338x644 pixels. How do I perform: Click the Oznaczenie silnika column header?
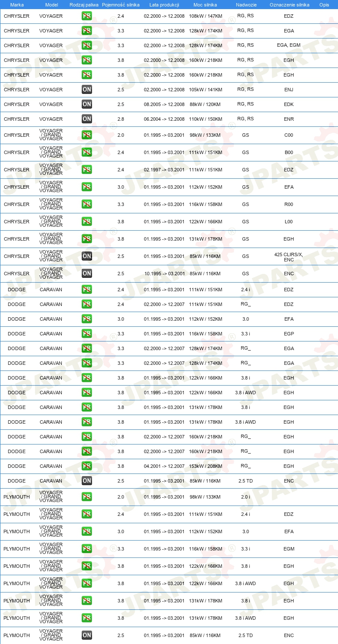289,5
